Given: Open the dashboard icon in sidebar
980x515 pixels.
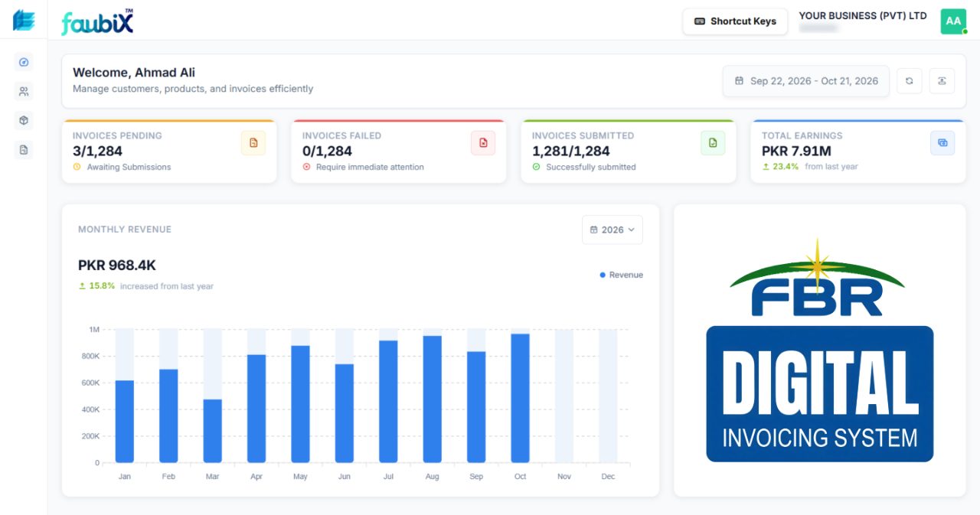Looking at the screenshot, I should tap(24, 62).
